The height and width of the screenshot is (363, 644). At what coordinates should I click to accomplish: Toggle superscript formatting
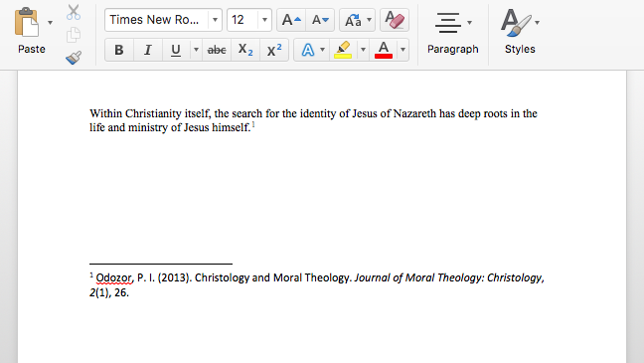(x=274, y=50)
